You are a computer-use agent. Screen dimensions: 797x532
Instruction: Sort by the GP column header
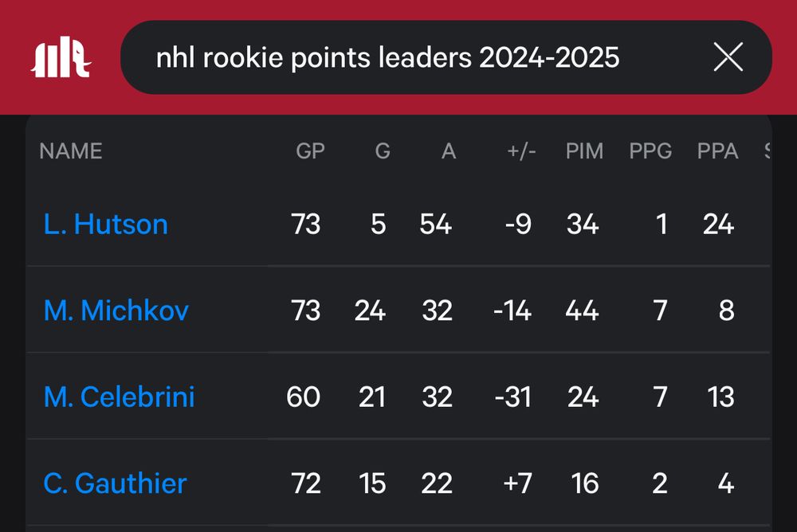(310, 151)
